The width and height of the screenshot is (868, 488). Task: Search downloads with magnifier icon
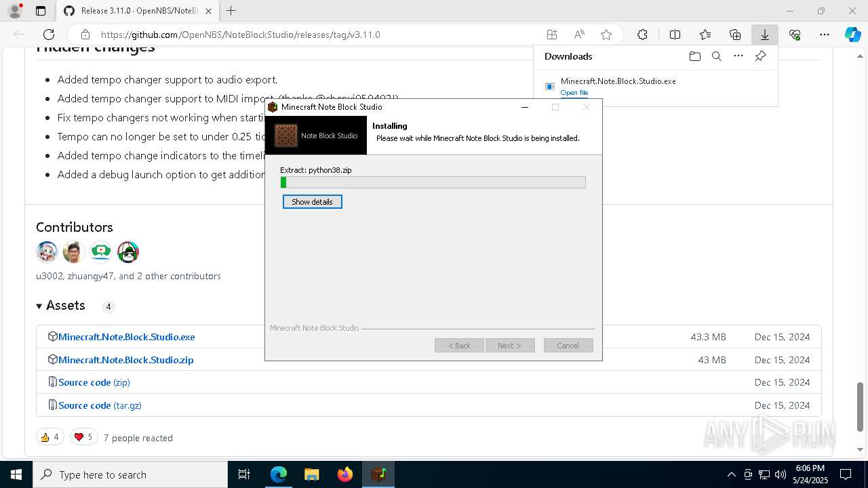click(x=716, y=56)
